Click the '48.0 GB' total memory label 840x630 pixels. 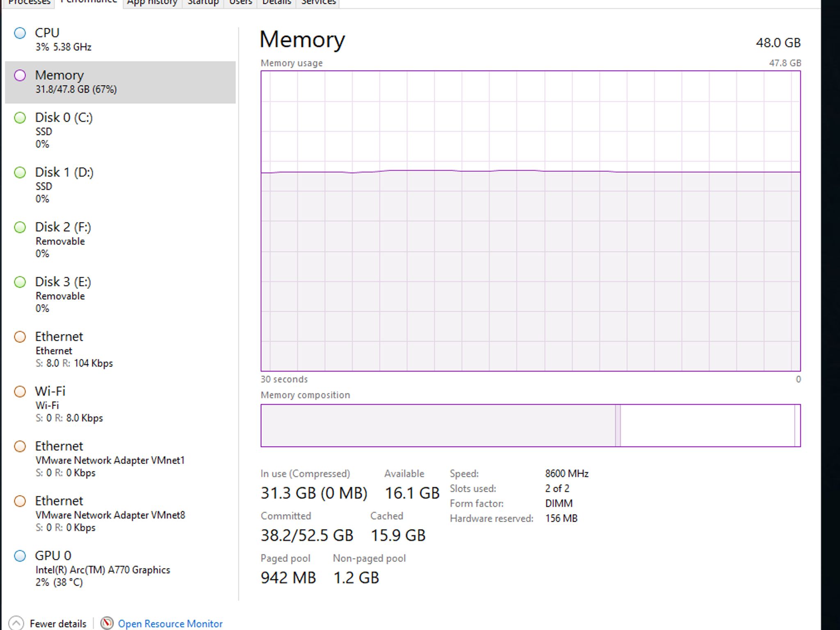(x=778, y=43)
